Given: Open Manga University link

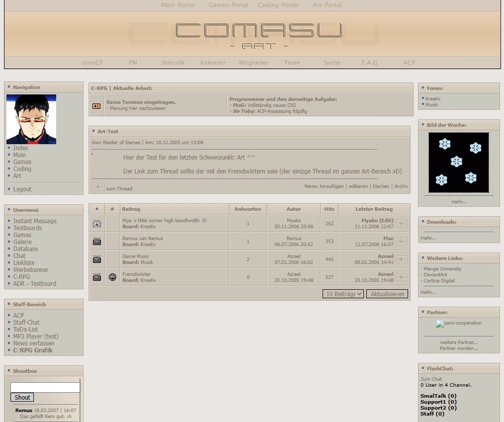Looking at the screenshot, I should click(x=442, y=269).
